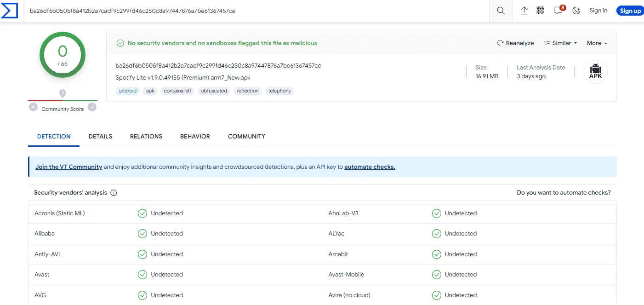The height and width of the screenshot is (305, 644).
Task: Click the obfuscated tag
Action: [x=214, y=91]
